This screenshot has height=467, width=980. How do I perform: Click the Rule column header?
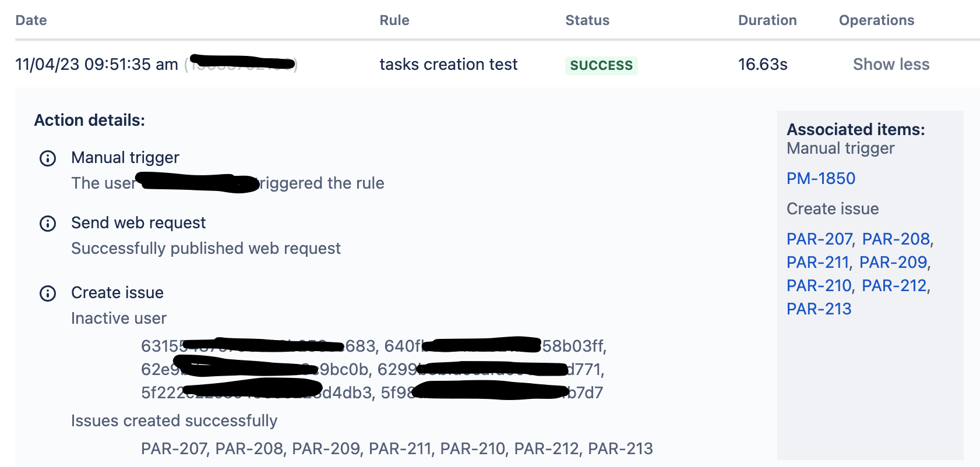point(394,20)
